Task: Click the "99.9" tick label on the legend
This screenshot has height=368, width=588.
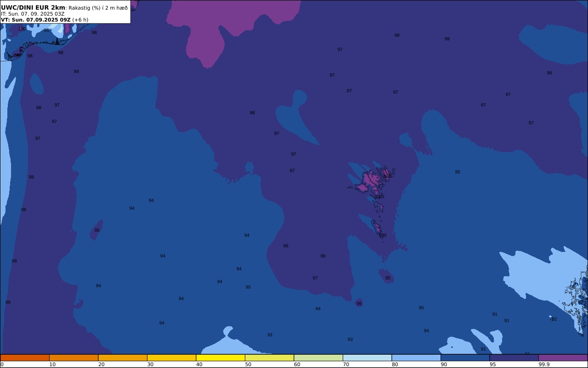Action: click(544, 364)
